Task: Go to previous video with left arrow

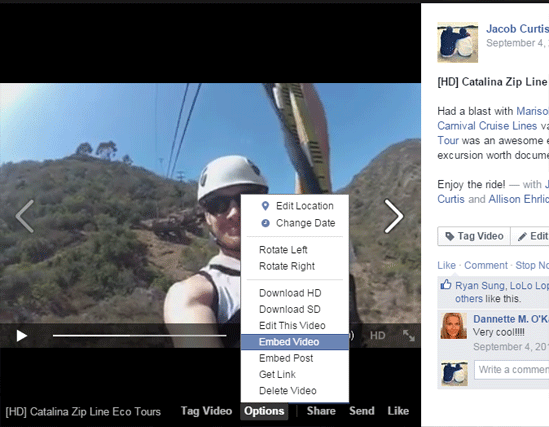Action: 25,216
